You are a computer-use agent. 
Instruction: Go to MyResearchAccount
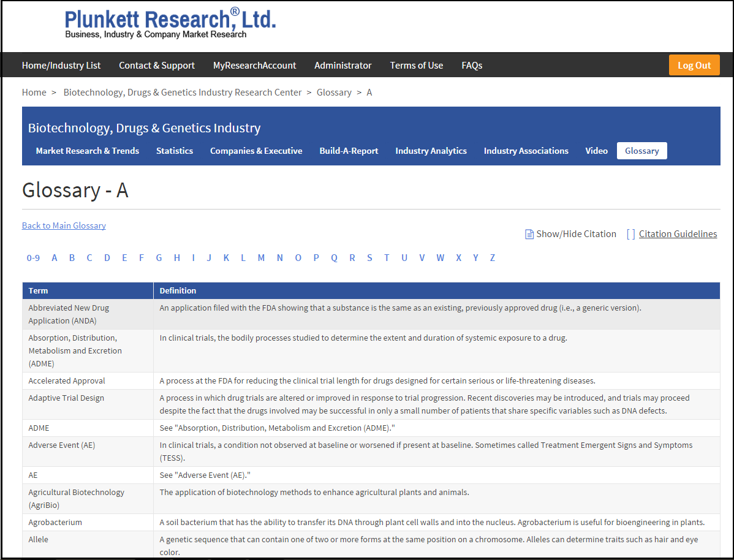pos(255,66)
